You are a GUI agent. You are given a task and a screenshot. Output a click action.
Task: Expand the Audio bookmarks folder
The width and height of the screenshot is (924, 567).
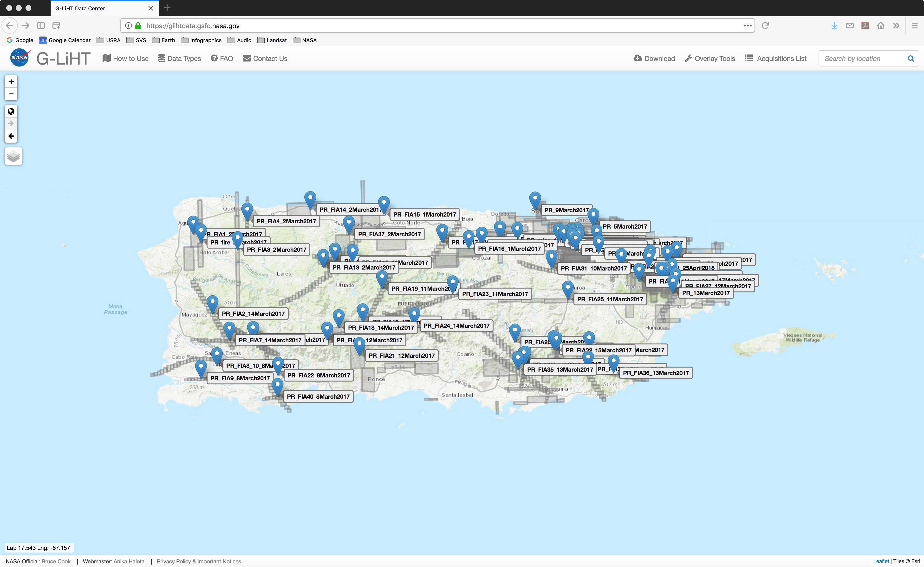(x=240, y=40)
